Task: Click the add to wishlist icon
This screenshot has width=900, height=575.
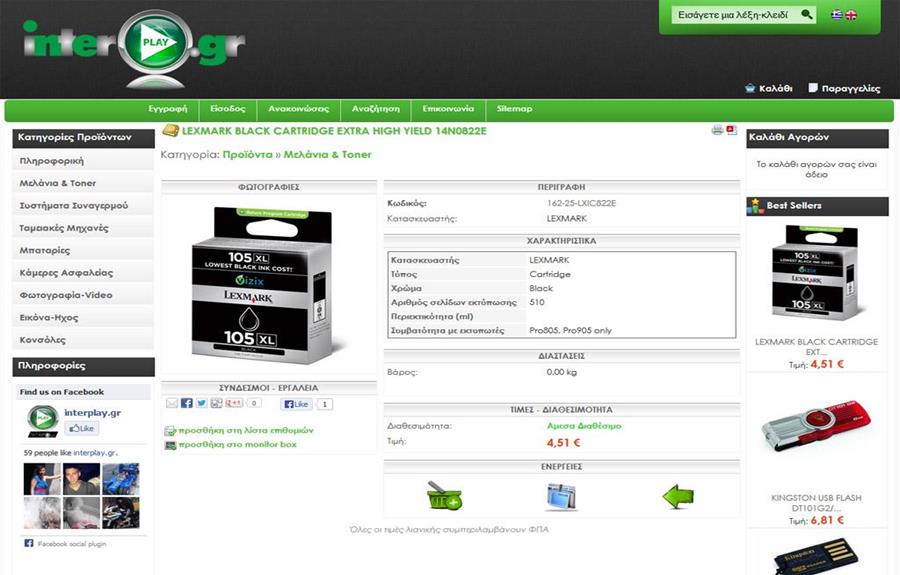Action: [x=170, y=431]
